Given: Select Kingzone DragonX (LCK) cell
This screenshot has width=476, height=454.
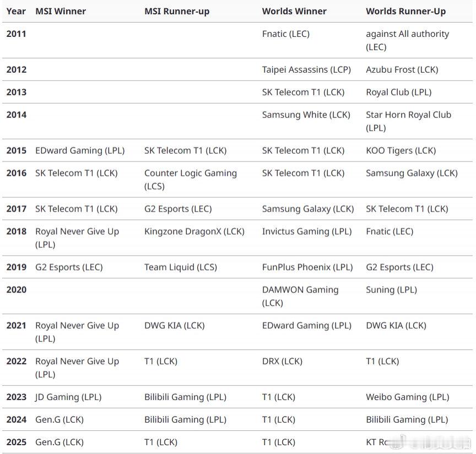Looking at the screenshot, I should pyautogui.click(x=194, y=231).
